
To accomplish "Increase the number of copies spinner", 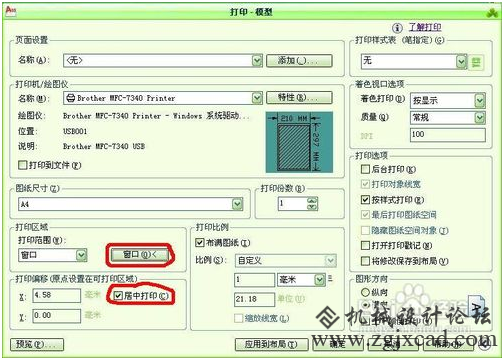I will [x=312, y=200].
